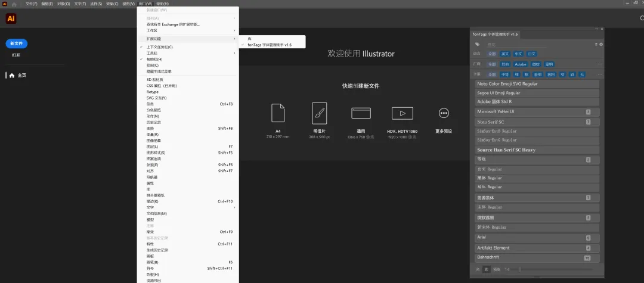Open 帮助(H) menu in menu bar

tap(162, 4)
